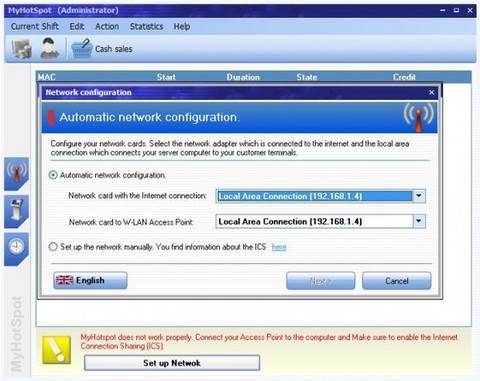Click the Cash sales basket icon
Viewport: 480px width, 381px height.
(x=81, y=49)
